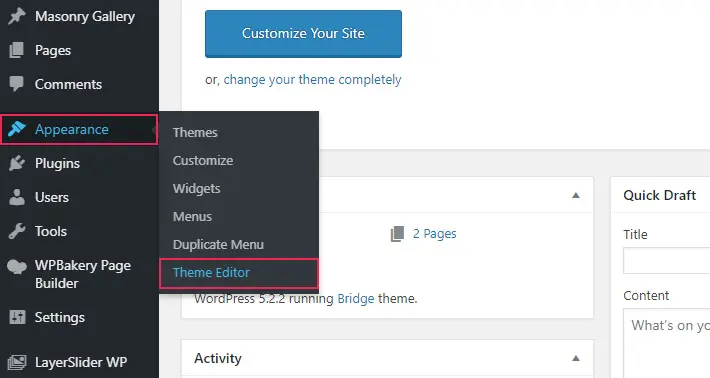Click the Tools wrench icon
This screenshot has width=710, height=378.
17,231
